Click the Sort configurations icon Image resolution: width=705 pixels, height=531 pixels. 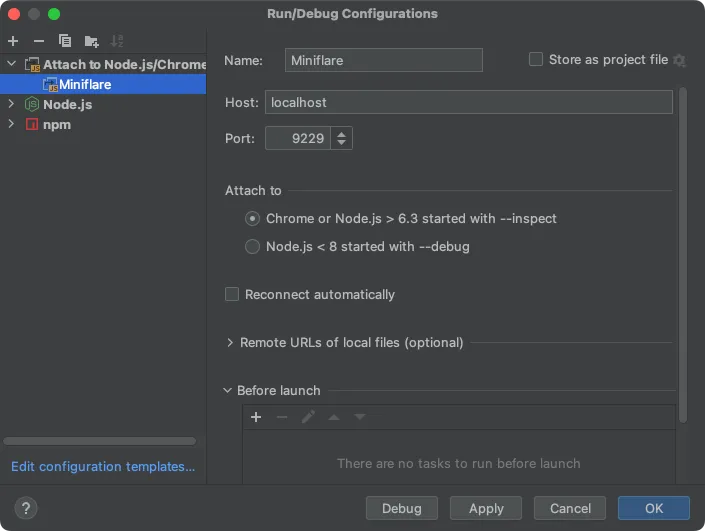117,41
